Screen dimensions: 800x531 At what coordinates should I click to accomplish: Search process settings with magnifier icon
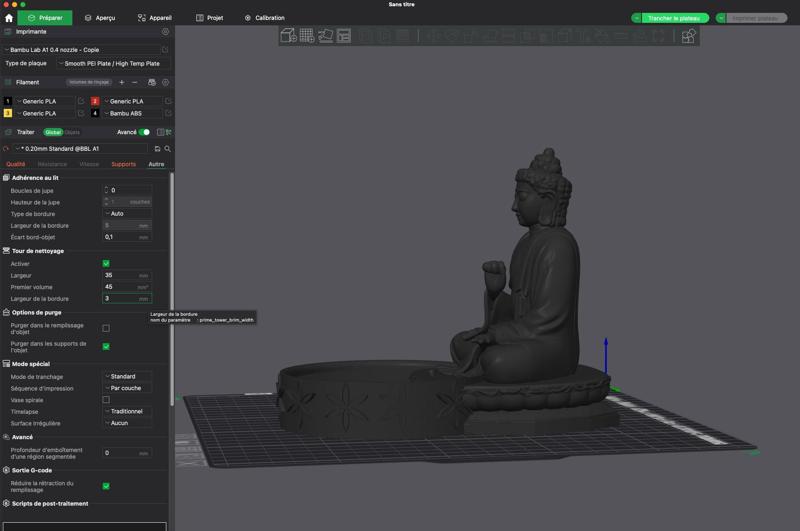tap(167, 149)
